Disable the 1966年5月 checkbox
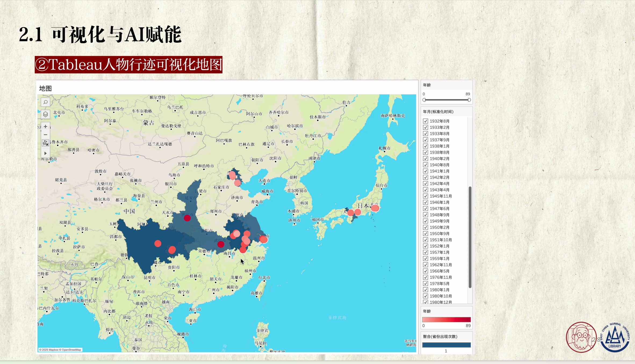This screenshot has width=635, height=364. [x=425, y=271]
